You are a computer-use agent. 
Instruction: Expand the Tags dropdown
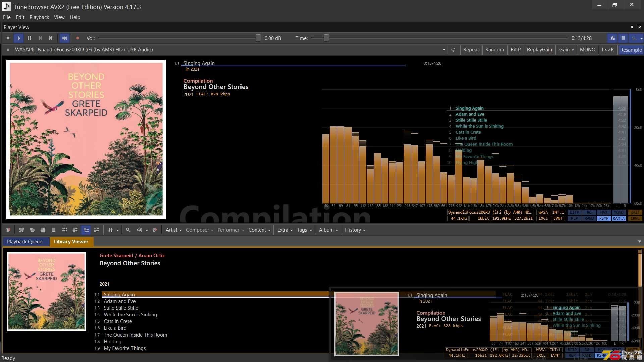(304, 230)
